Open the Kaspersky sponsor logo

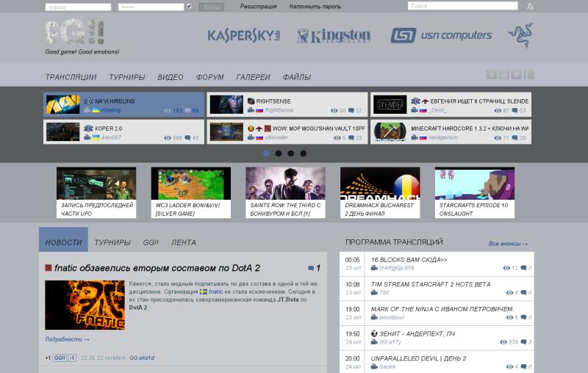point(244,35)
